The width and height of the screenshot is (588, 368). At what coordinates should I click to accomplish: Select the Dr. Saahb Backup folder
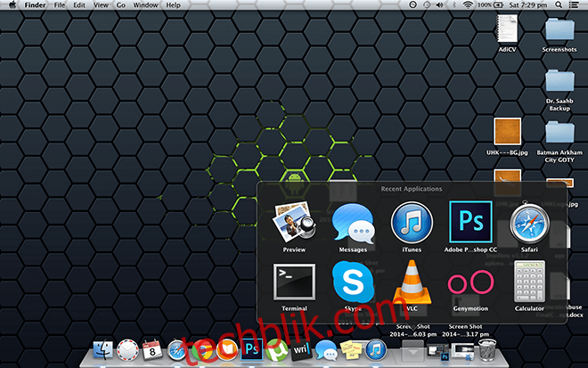click(x=559, y=90)
